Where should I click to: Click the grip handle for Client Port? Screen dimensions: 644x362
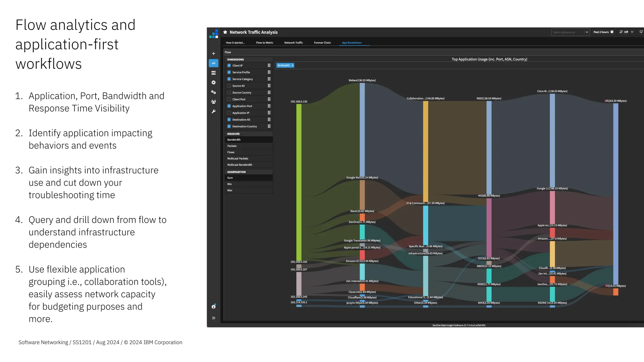[x=269, y=99]
